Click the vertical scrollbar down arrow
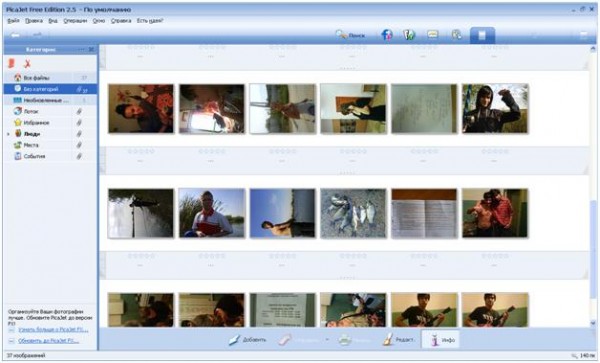This screenshot has height=363, width=600. coord(593,323)
